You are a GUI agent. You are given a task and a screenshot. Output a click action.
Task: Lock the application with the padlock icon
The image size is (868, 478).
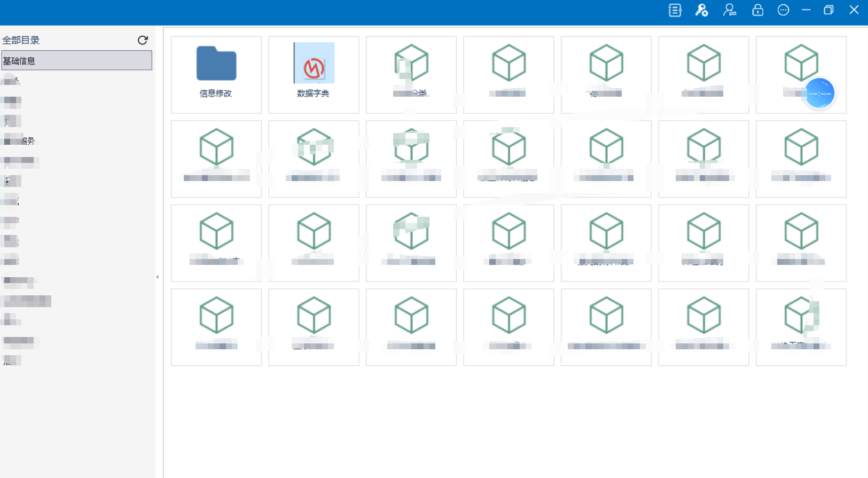757,10
